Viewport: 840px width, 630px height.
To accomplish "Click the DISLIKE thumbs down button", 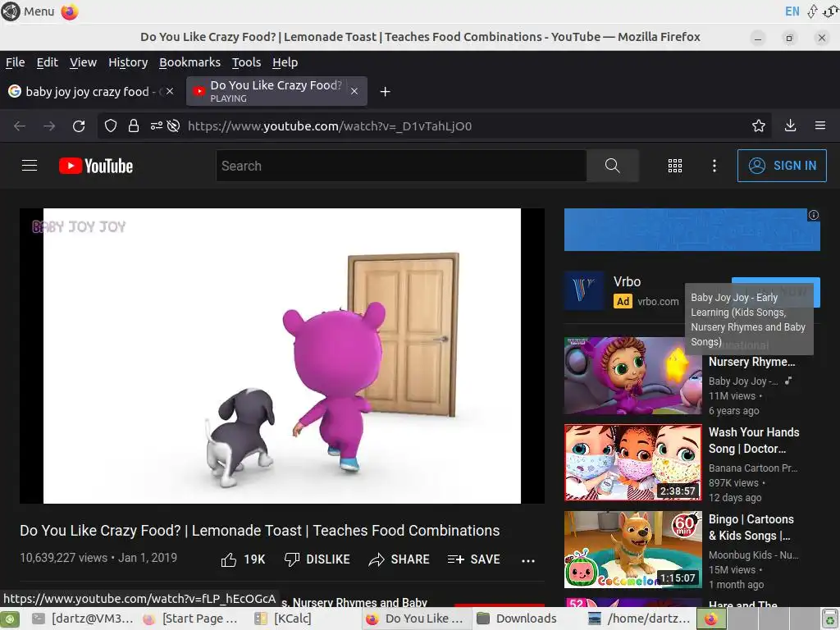I will click(x=317, y=559).
